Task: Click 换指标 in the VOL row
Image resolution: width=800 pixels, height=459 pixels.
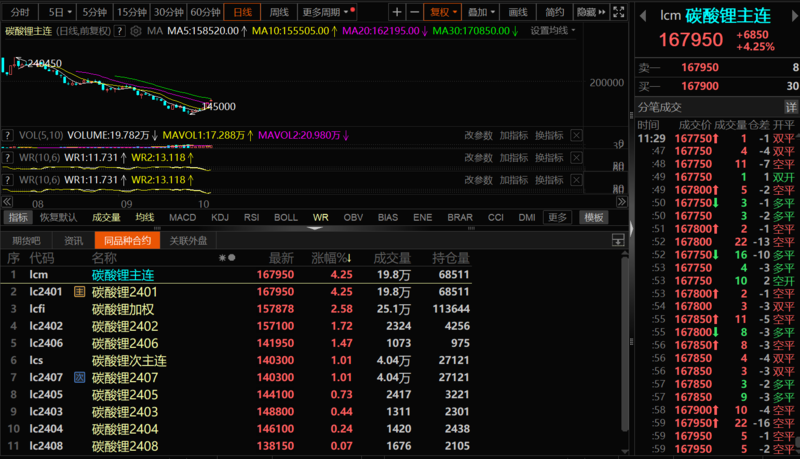Action: (x=549, y=135)
